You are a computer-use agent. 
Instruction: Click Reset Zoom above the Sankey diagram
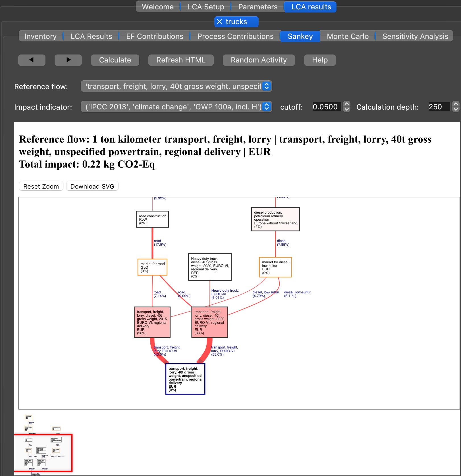coord(41,186)
